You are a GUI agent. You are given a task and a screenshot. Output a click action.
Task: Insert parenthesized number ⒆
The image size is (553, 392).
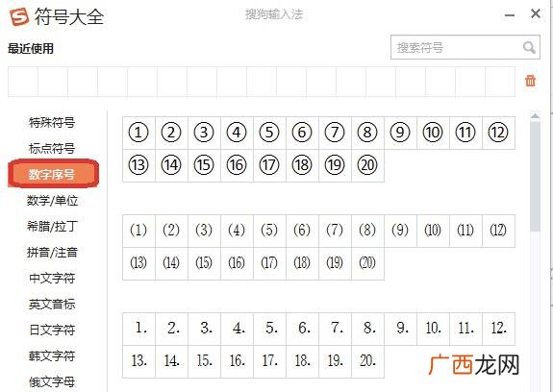(x=335, y=263)
